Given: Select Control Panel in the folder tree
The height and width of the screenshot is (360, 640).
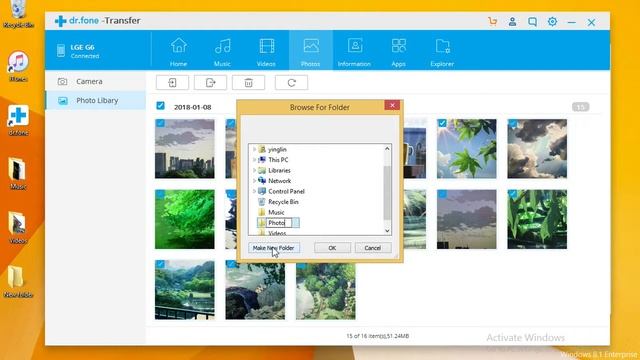Looking at the screenshot, I should tap(286, 191).
